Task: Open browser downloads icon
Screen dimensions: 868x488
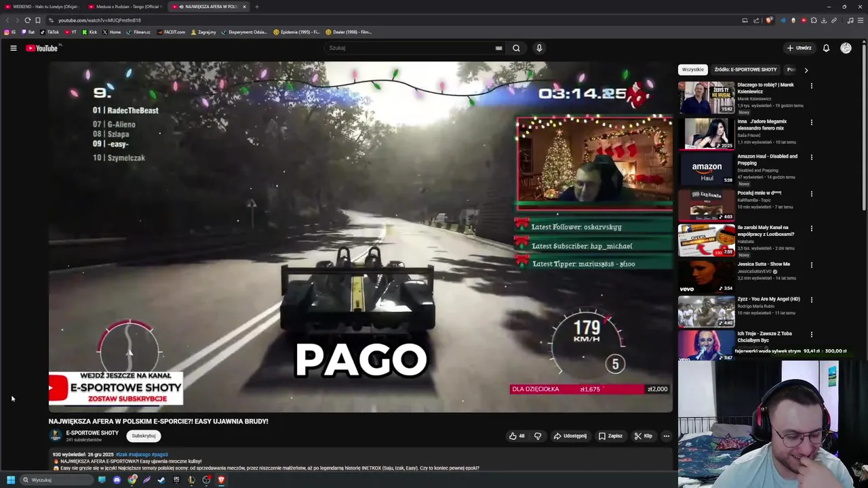Action: 824,20
